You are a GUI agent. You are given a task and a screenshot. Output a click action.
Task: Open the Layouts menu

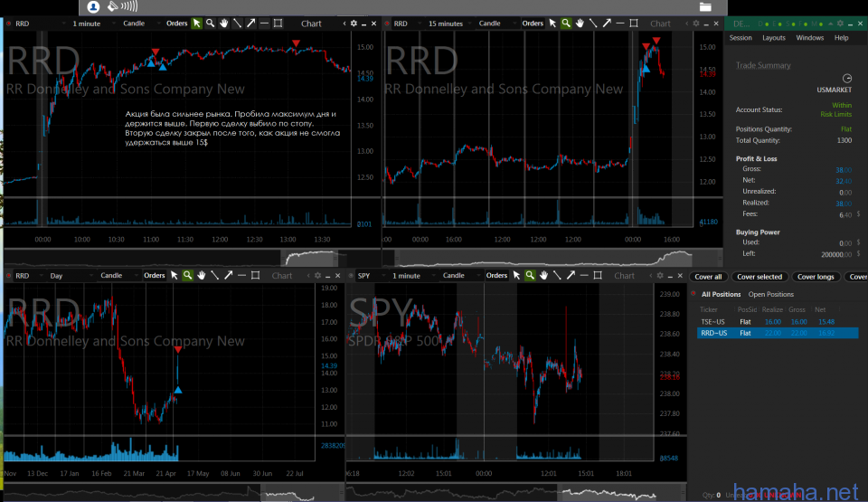point(774,38)
